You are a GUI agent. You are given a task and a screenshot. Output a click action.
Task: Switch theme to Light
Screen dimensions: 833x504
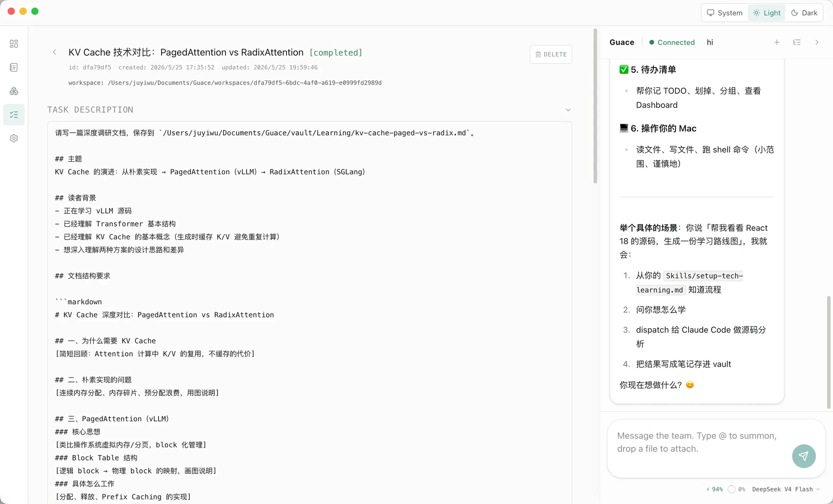click(x=767, y=13)
